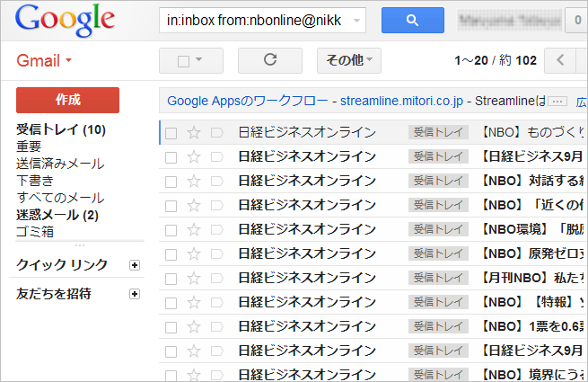Select checkbox for 【月刊NBO】 email
588x382 pixels.
171,279
